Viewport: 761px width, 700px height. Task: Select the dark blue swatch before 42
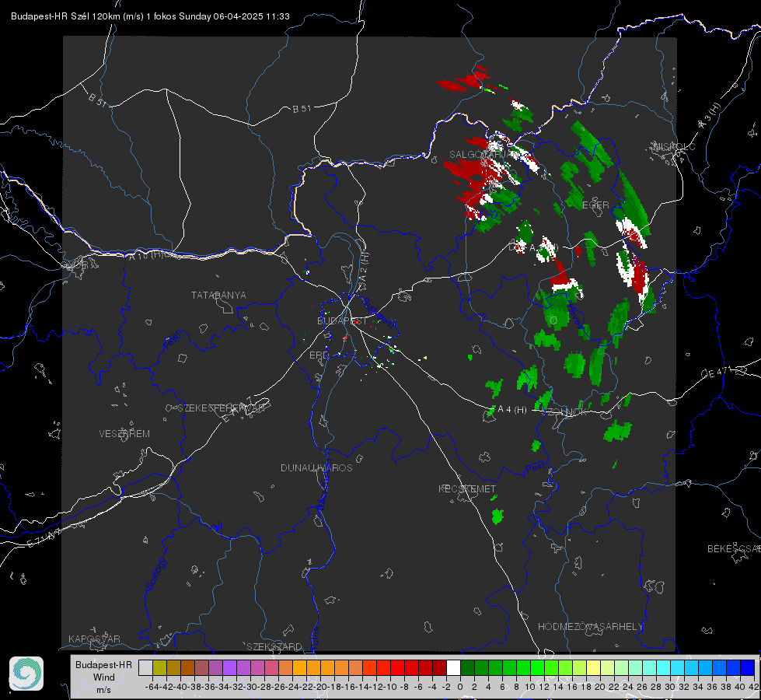click(748, 667)
